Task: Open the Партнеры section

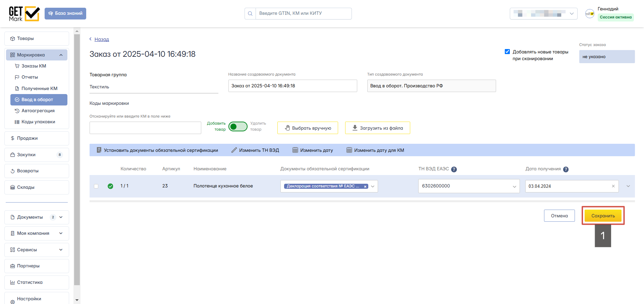Action: (37, 266)
